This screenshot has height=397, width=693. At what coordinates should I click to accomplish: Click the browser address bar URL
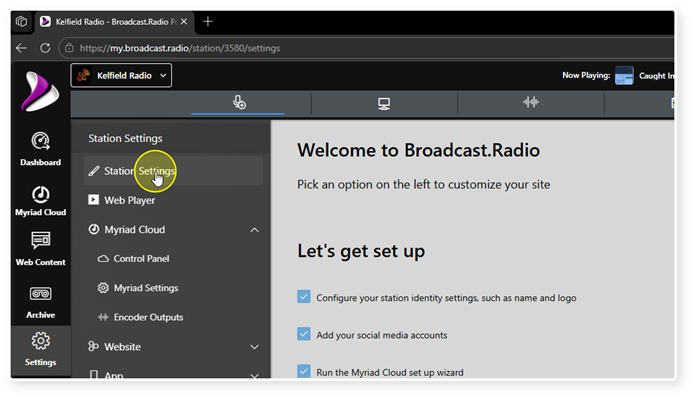coord(180,48)
